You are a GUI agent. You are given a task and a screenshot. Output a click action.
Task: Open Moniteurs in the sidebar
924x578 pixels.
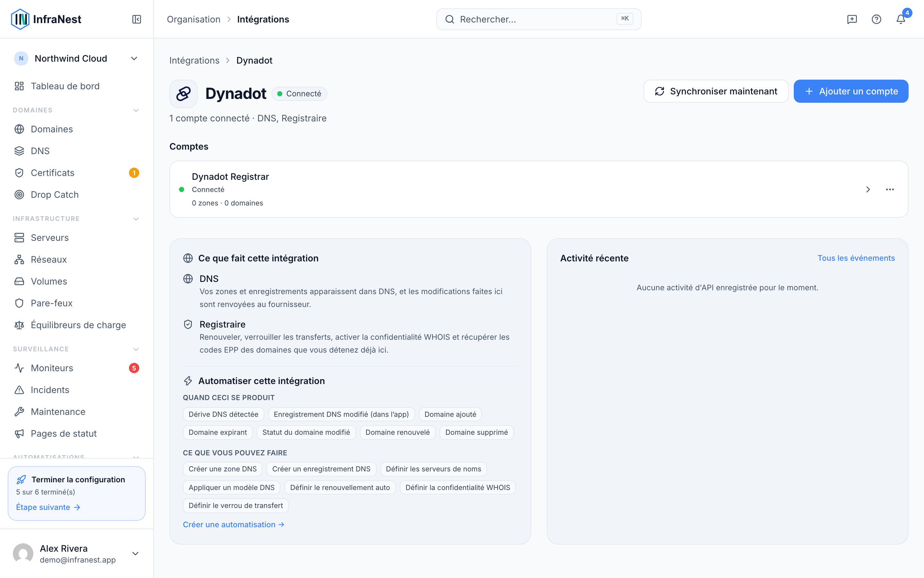77,368
